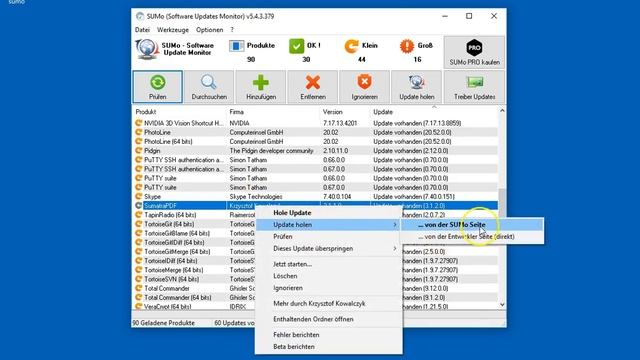This screenshot has width=640, height=360.
Task: Choose Hole Update in context menu
Action: [329, 213]
